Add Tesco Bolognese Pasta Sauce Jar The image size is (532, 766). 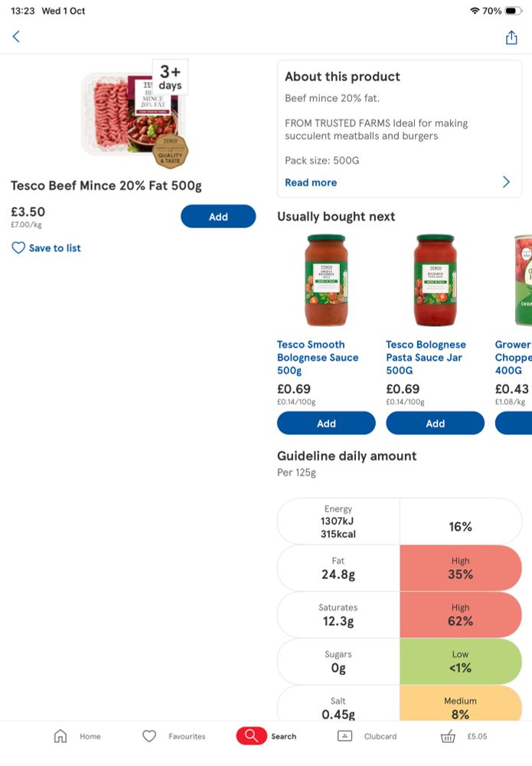point(435,424)
